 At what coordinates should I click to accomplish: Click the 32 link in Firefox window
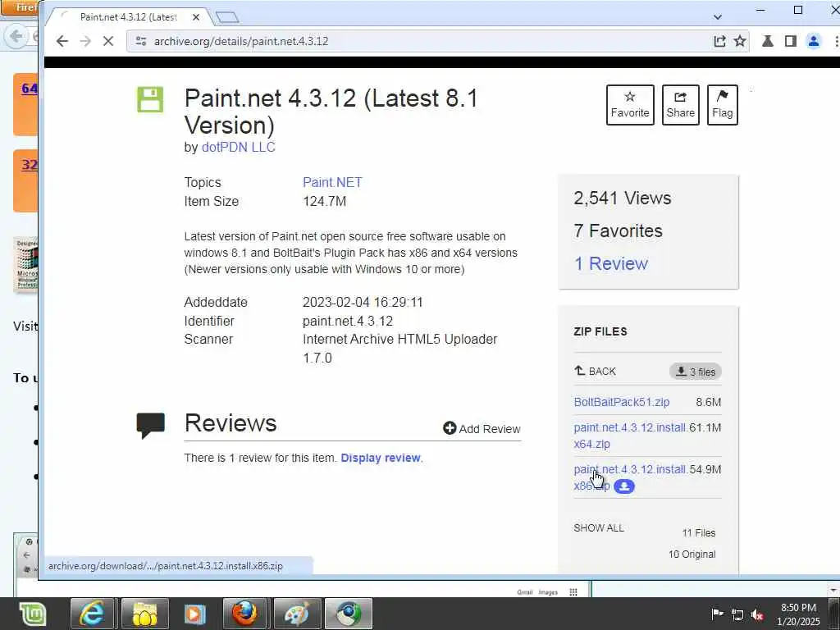29,164
